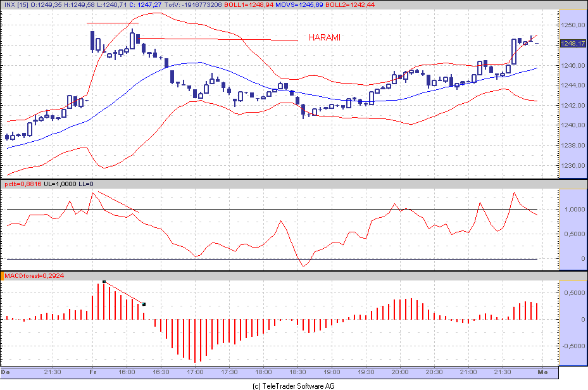Click the INX [15] symbol label
Image resolution: width=588 pixels, height=390 pixels.
tap(16, 5)
